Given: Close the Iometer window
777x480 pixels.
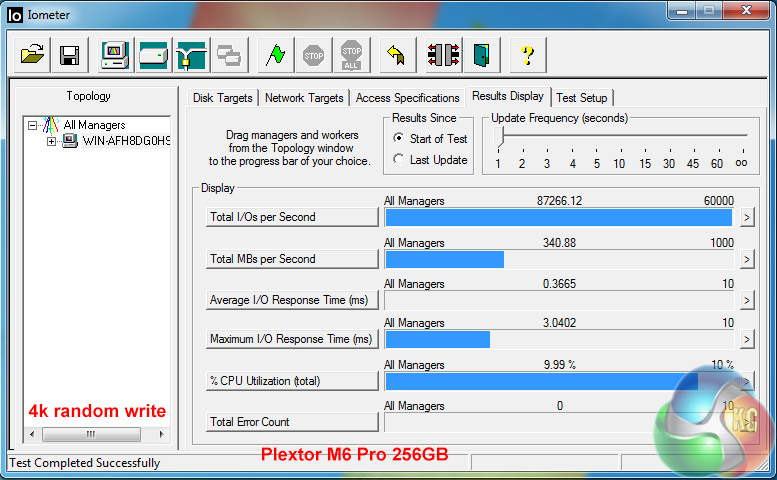Looking at the screenshot, I should [746, 10].
